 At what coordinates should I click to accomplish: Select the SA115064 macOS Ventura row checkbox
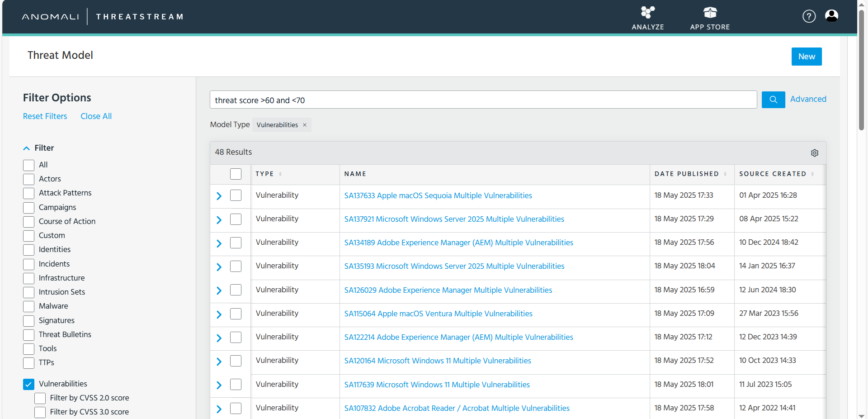click(236, 314)
